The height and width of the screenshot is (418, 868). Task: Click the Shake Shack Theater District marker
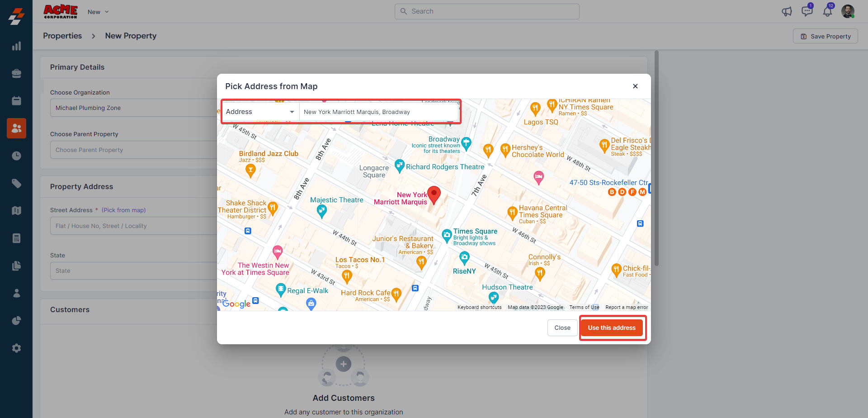pos(272,209)
